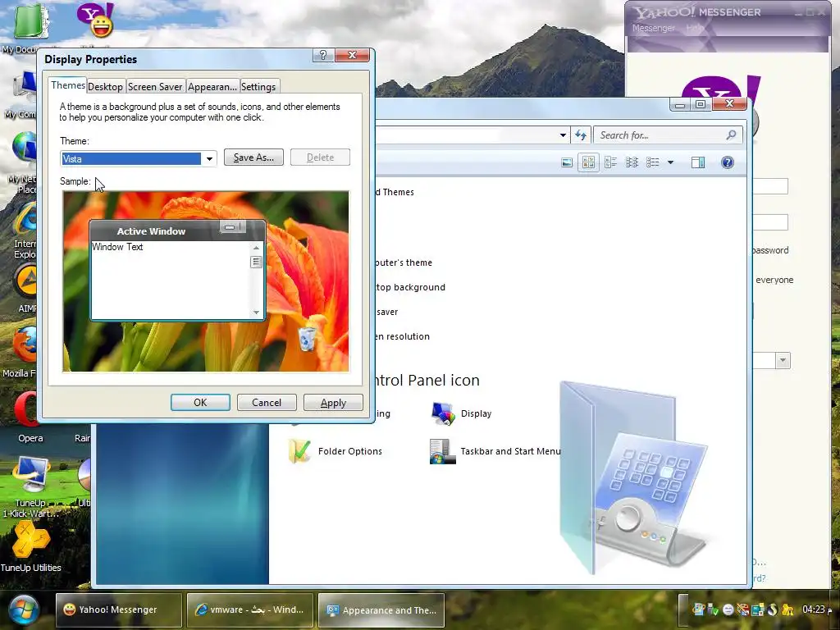The width and height of the screenshot is (840, 630).
Task: Click the taskbar clock showing 04:23
Action: [817, 609]
